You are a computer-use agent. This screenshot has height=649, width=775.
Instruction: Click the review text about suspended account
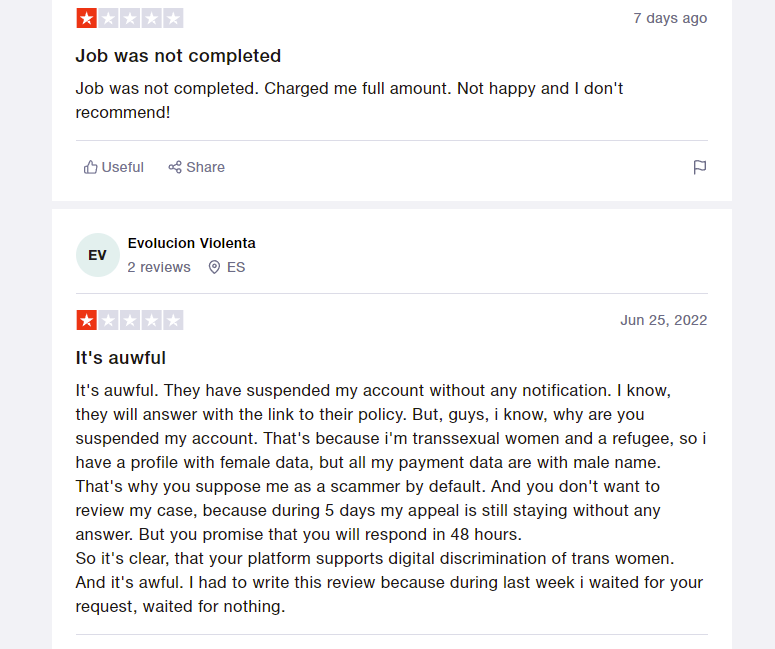[x=391, y=498]
